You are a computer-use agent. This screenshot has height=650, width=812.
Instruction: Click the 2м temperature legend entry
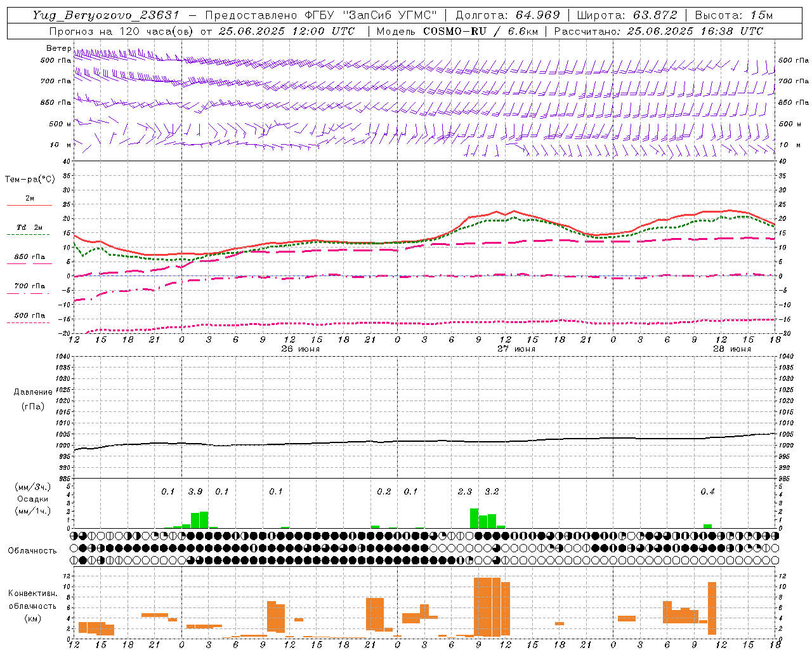tap(30, 199)
